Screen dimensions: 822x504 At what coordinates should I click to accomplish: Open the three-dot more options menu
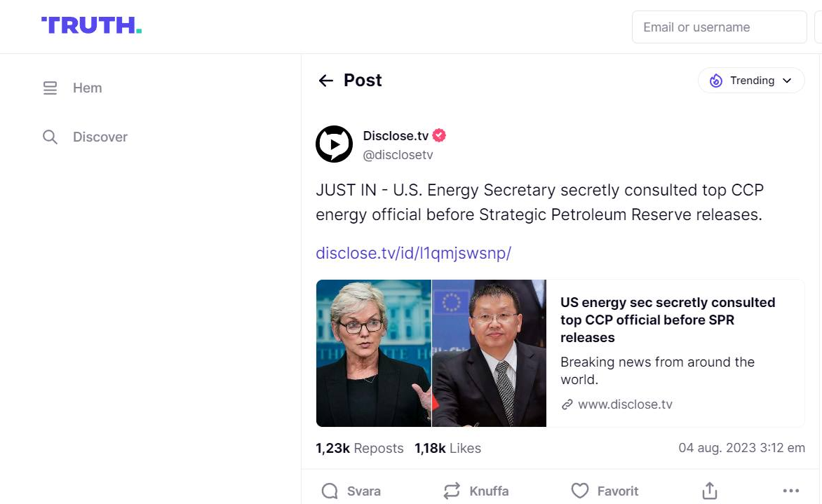[790, 491]
